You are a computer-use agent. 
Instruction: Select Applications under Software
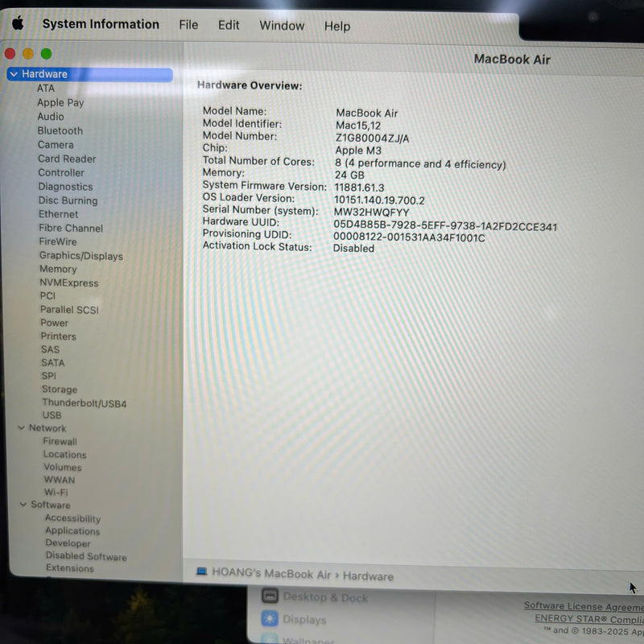tap(72, 531)
